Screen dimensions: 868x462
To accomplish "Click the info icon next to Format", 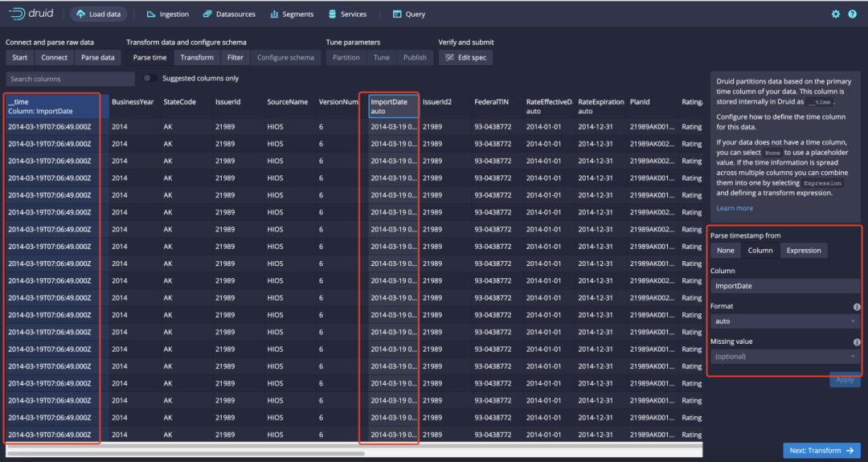I will (857, 306).
